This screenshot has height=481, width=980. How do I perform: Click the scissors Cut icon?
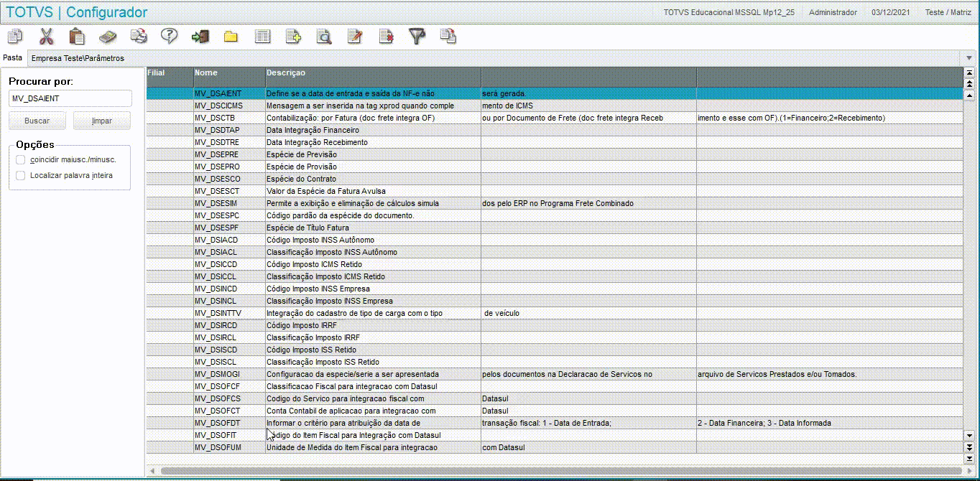coord(46,36)
